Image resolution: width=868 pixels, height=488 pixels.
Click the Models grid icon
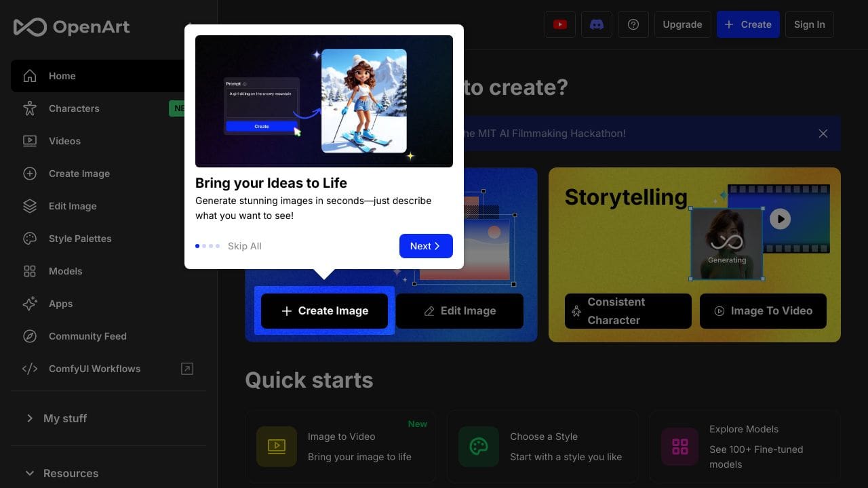click(30, 271)
